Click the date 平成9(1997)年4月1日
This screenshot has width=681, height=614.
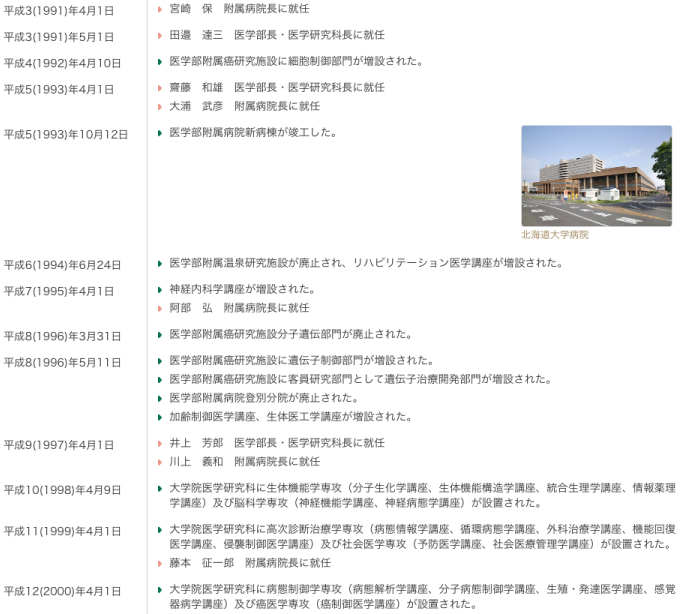[x=59, y=445]
